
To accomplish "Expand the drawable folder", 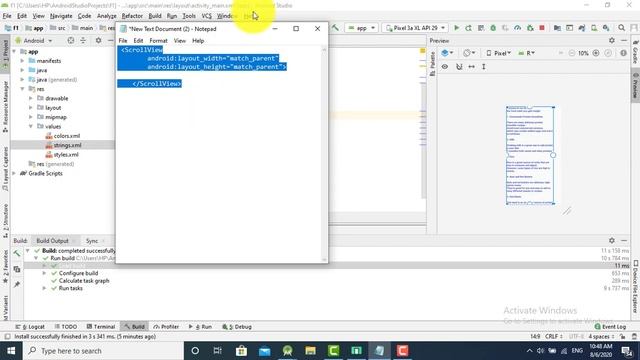I will 31,98.
